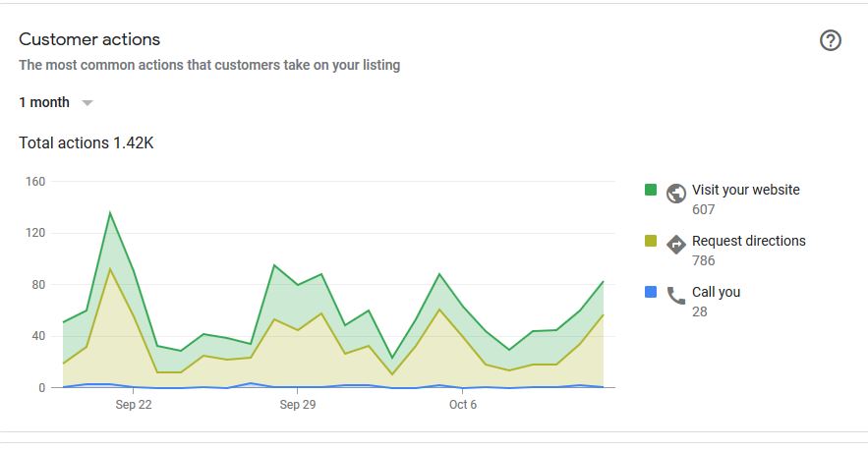Click the "Total actions 1.42K" summary text
Image resolution: width=868 pixels, height=451 pixels.
tap(87, 143)
